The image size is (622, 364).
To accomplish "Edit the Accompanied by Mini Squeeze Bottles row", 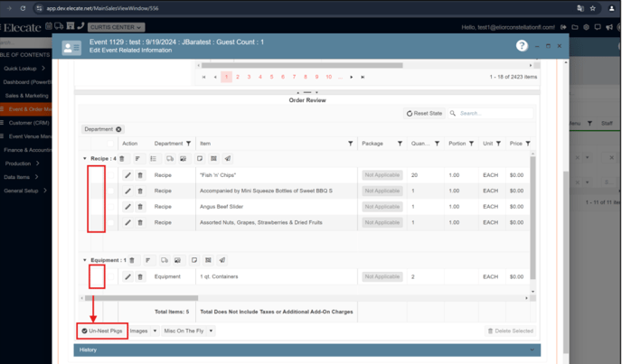I will tap(127, 191).
